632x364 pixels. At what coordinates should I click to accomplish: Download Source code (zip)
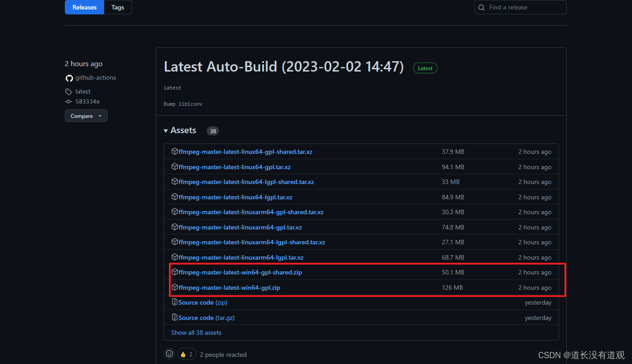203,302
